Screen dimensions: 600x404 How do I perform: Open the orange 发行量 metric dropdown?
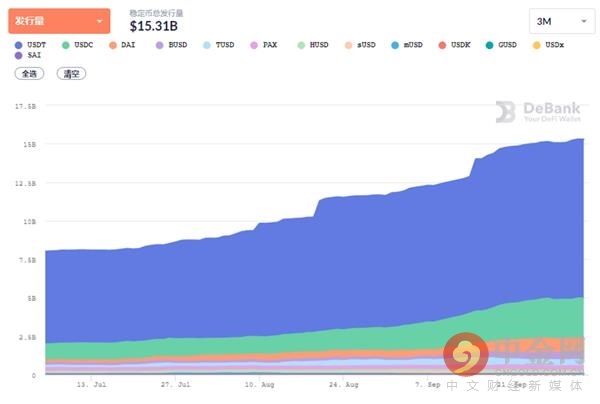click(x=59, y=21)
